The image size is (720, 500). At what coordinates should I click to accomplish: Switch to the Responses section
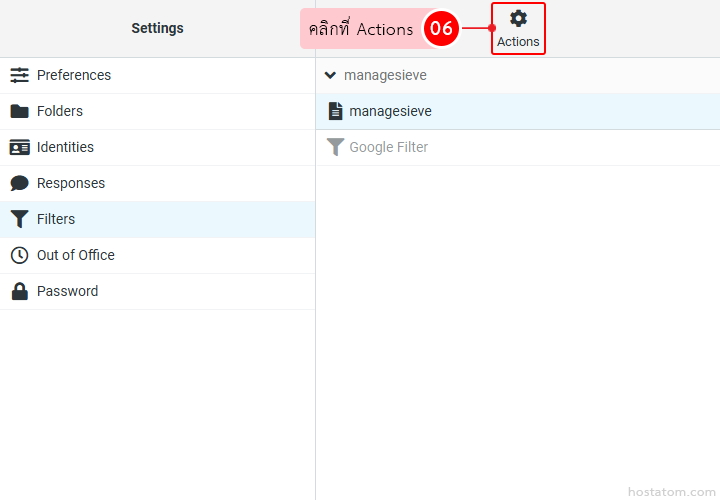coord(70,183)
